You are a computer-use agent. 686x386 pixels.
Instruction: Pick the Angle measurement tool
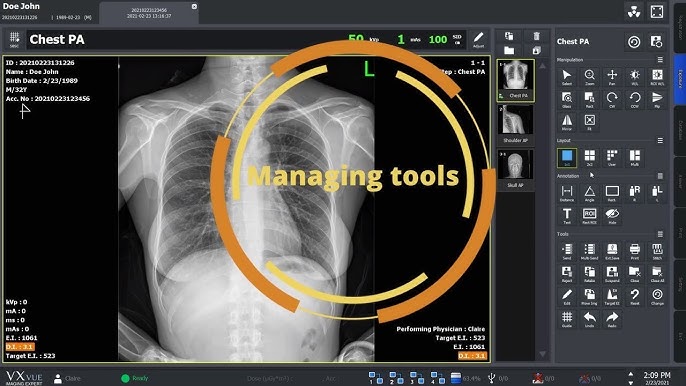(x=589, y=193)
